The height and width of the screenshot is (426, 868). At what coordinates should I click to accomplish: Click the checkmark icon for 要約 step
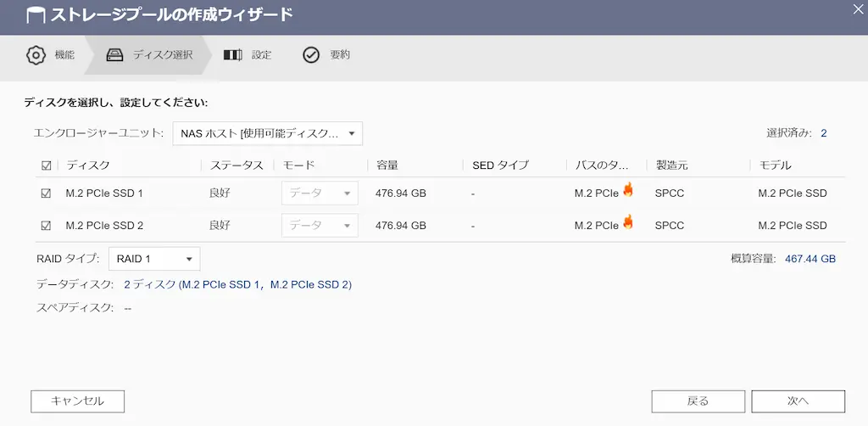click(x=311, y=55)
